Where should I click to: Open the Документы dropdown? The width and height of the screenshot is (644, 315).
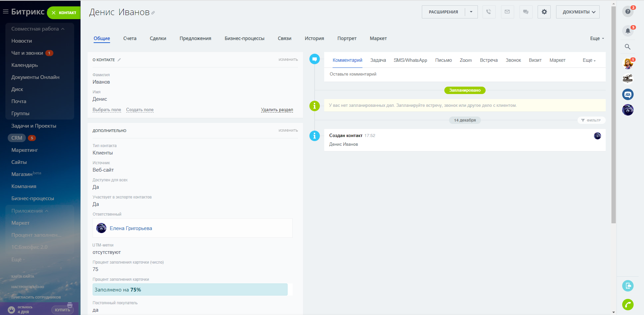(x=578, y=12)
